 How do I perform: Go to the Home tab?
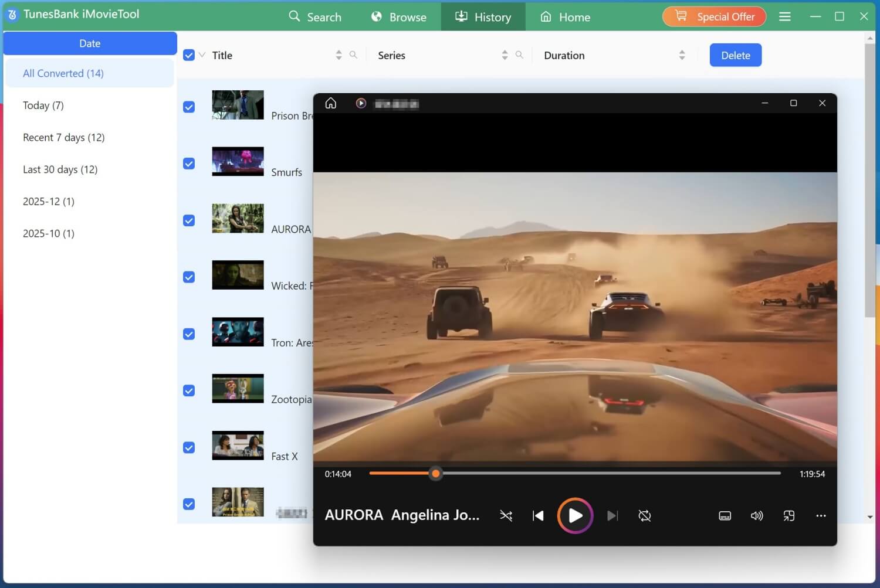pyautogui.click(x=565, y=16)
